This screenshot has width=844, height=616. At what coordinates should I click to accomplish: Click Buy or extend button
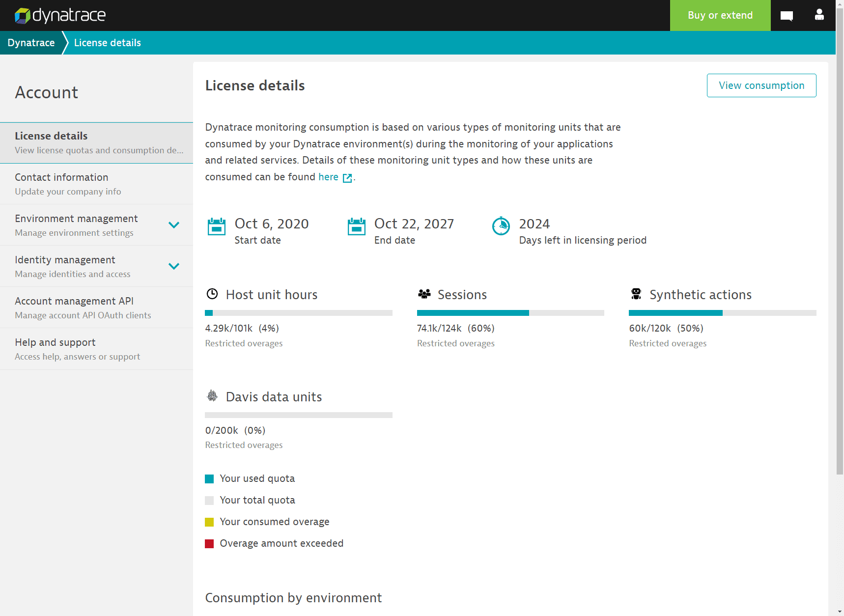tap(720, 15)
